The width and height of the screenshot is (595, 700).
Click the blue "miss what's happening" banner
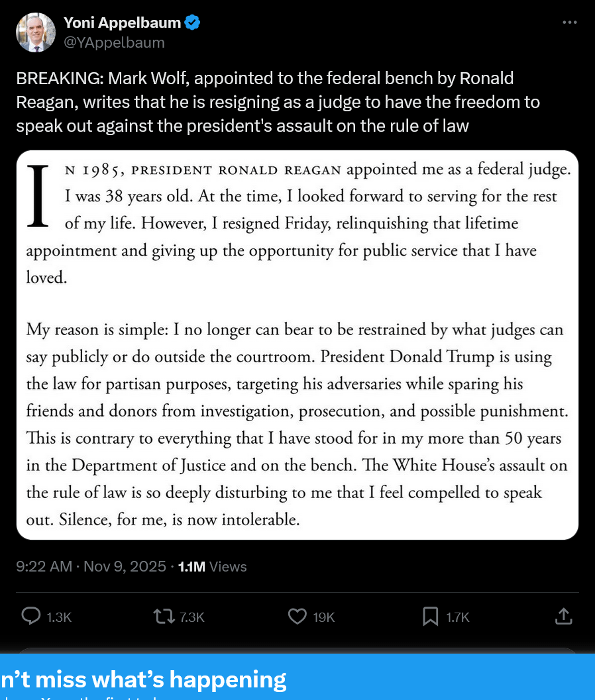(297, 678)
